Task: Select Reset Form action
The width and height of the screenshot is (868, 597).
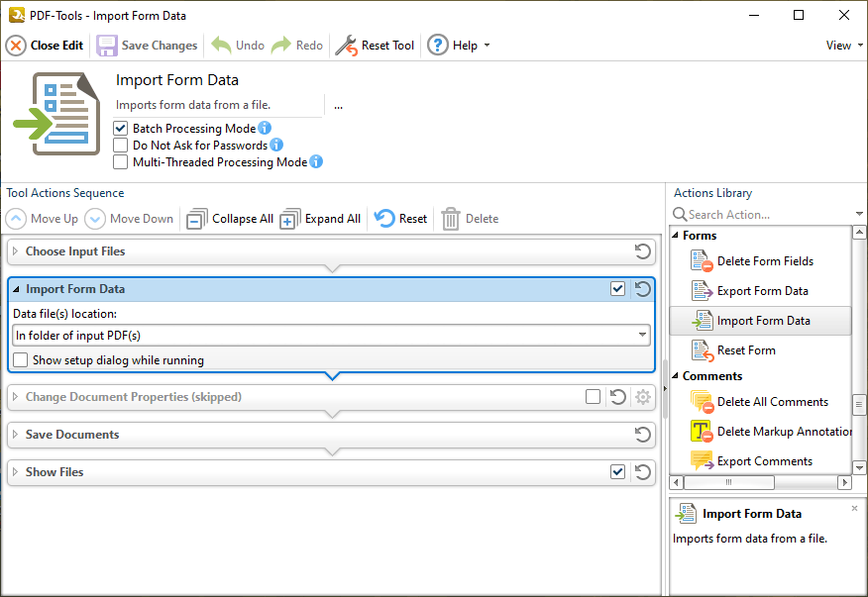Action: (761, 350)
